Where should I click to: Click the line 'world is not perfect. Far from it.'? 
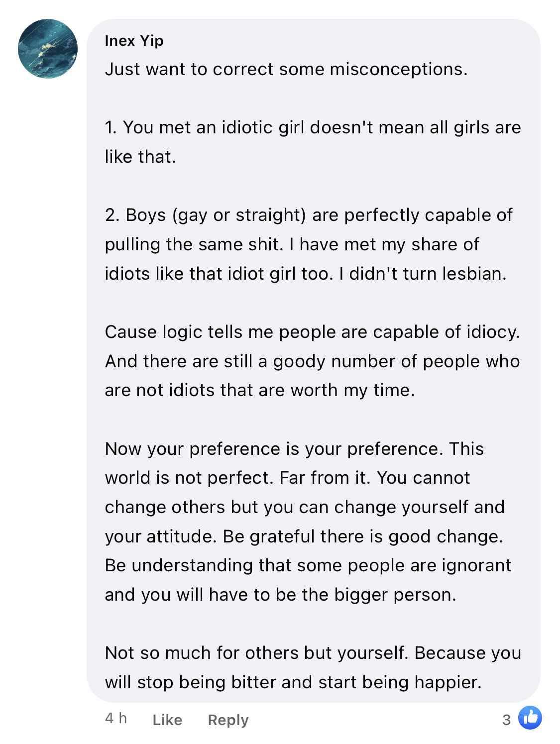[x=287, y=478]
